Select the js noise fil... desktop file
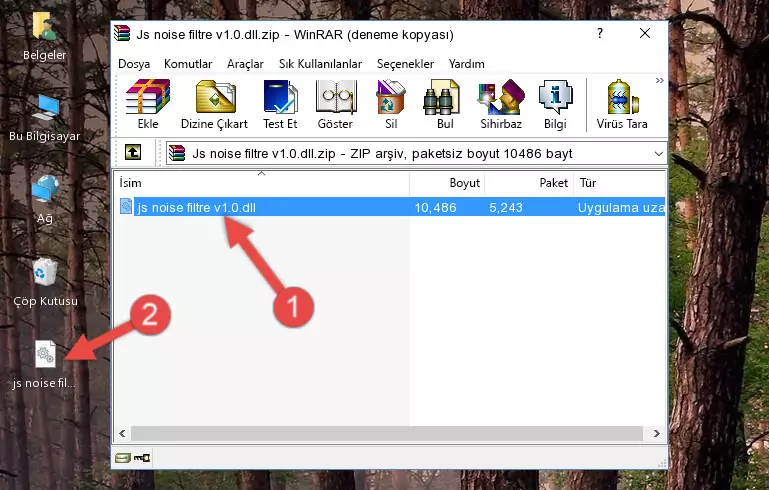 pos(44,365)
